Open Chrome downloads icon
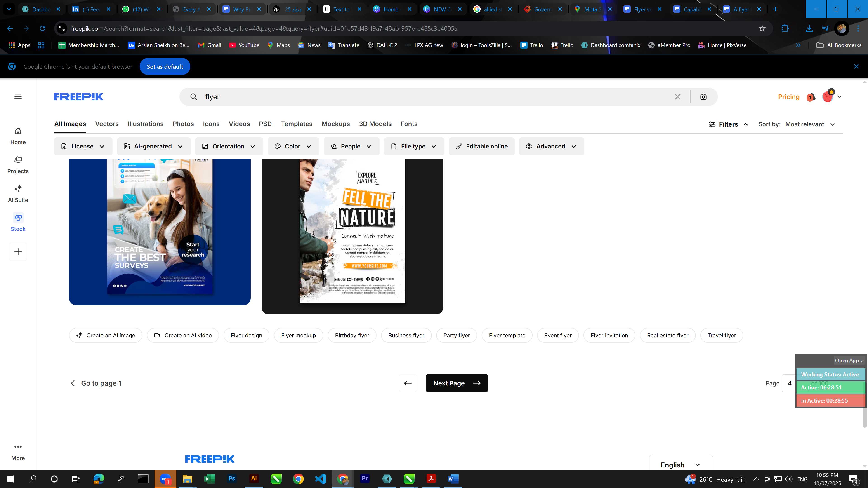Image resolution: width=868 pixels, height=488 pixels. [x=809, y=29]
